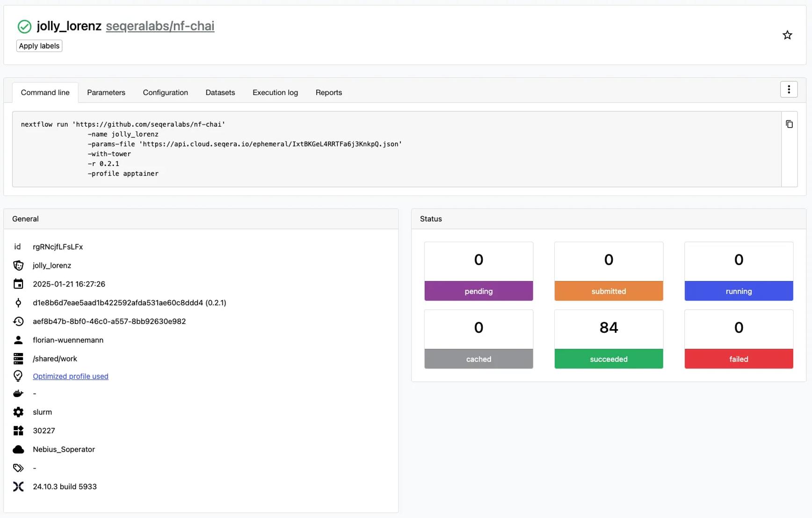Click the Nextflow version icon
Viewport: 812px width, 518px height.
coord(18,487)
